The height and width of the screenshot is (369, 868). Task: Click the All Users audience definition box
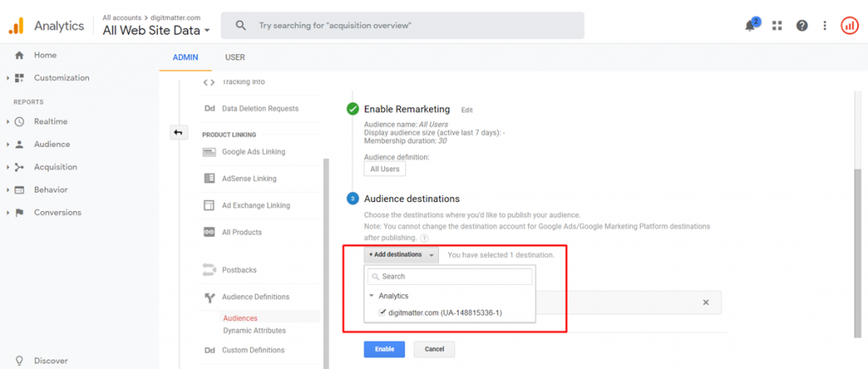tap(385, 169)
